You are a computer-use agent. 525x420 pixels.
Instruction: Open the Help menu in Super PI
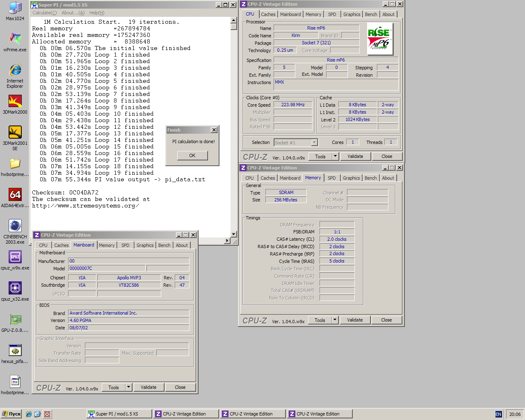[x=97, y=13]
